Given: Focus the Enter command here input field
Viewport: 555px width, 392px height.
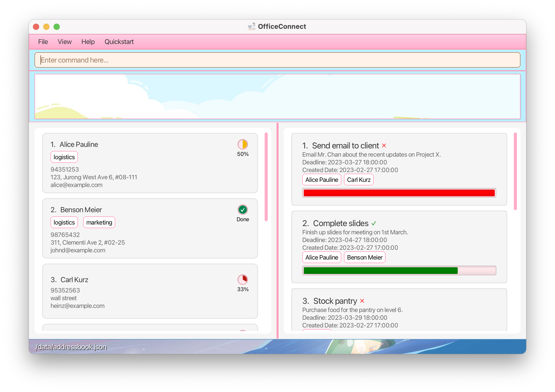Looking at the screenshot, I should 277,60.
